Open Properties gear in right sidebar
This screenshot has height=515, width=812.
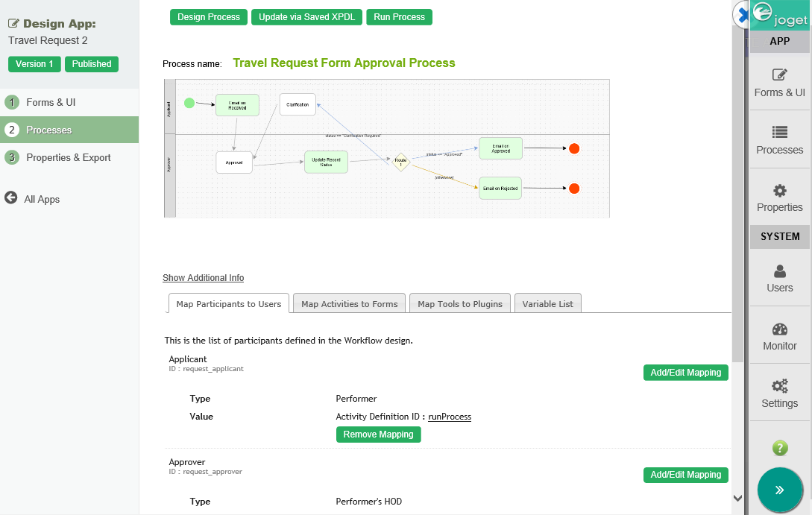pyautogui.click(x=779, y=198)
